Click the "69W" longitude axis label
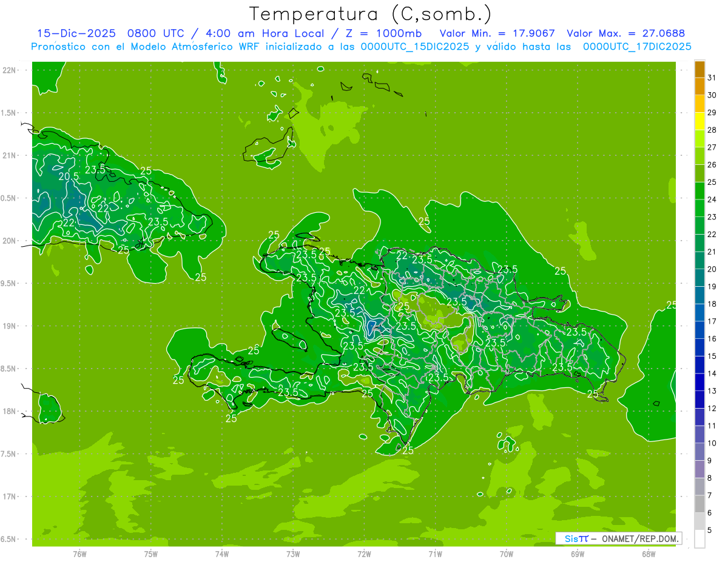The width and height of the screenshot is (728, 562). point(578,554)
